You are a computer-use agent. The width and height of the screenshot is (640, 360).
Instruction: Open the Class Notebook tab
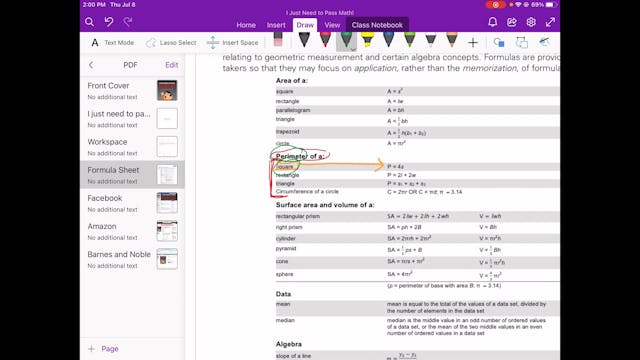point(377,25)
